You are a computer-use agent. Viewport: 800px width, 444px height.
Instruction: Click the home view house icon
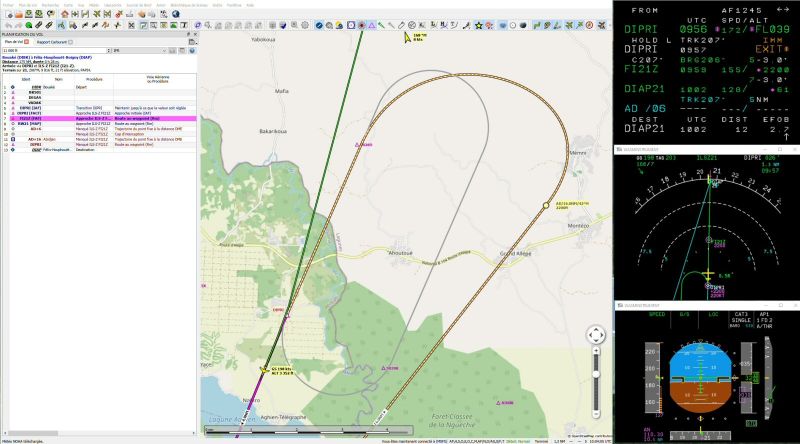point(65,14)
